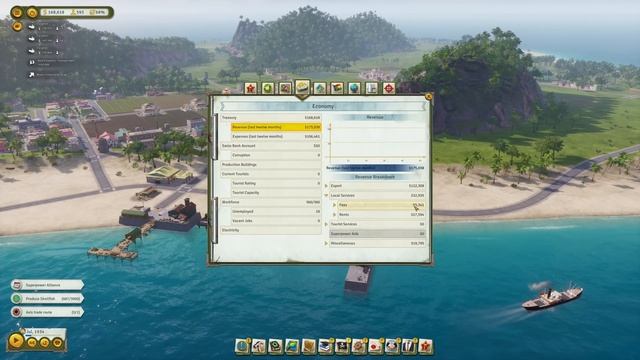640x360 pixels.
Task: Open the pens constitution icon
Action: pyautogui.click(x=409, y=346)
